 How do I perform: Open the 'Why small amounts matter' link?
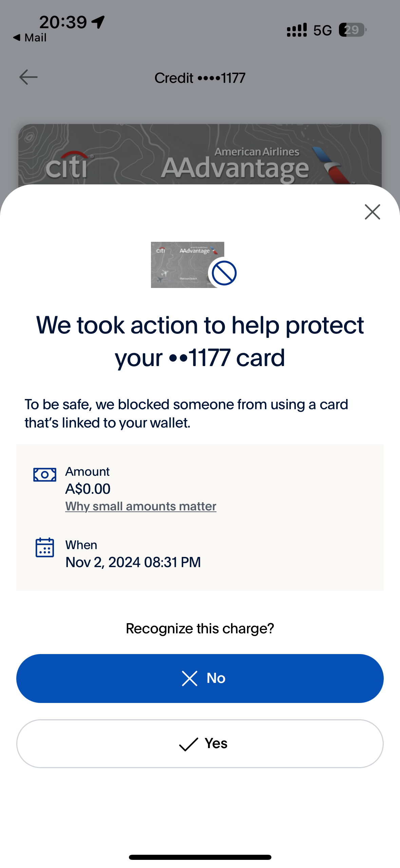pos(141,506)
